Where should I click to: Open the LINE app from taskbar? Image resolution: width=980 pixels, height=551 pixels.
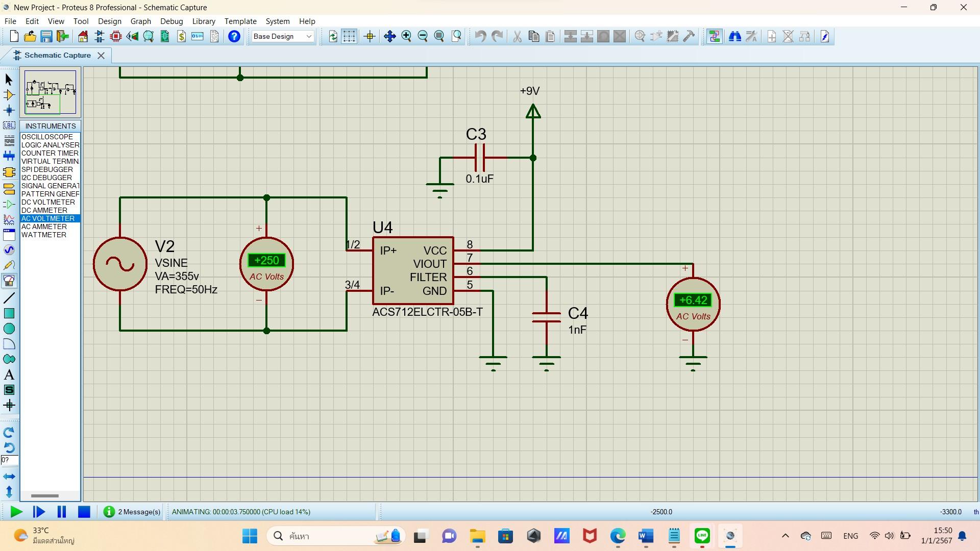(702, 536)
